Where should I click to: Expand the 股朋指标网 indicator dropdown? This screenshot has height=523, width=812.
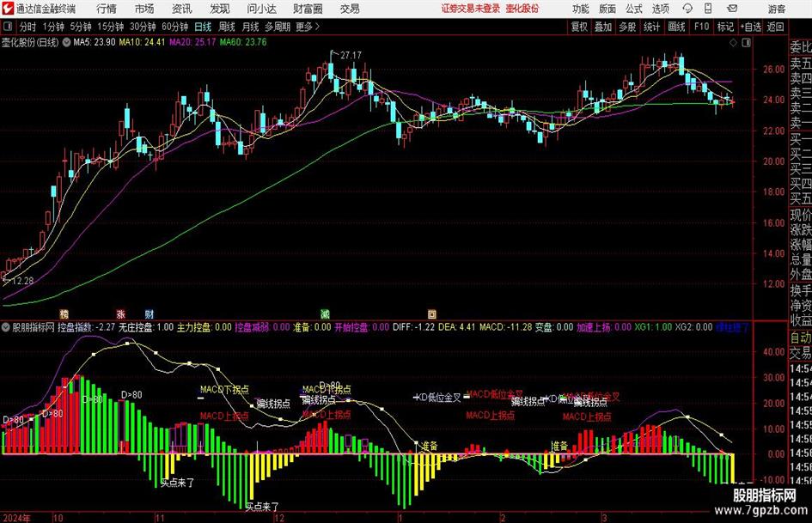point(6,327)
